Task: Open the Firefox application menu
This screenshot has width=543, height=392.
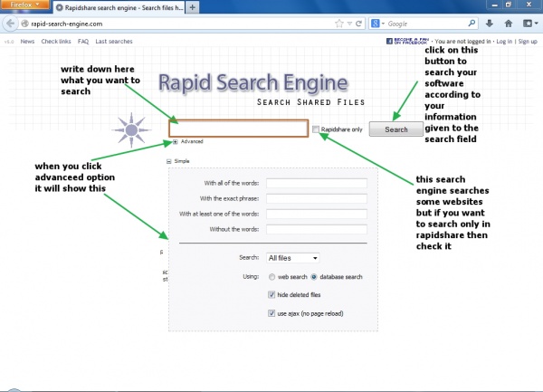Action: 24,5
